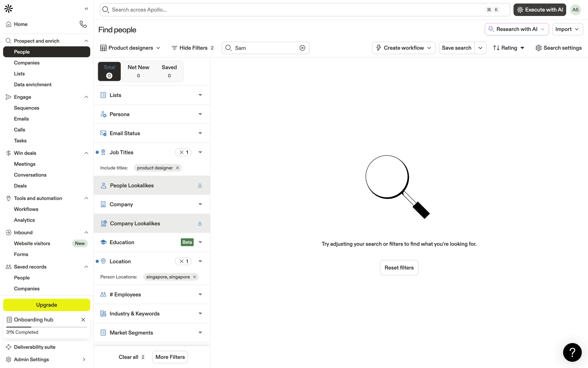Click the Company building icon
The height and width of the screenshot is (368, 588).
point(103,204)
